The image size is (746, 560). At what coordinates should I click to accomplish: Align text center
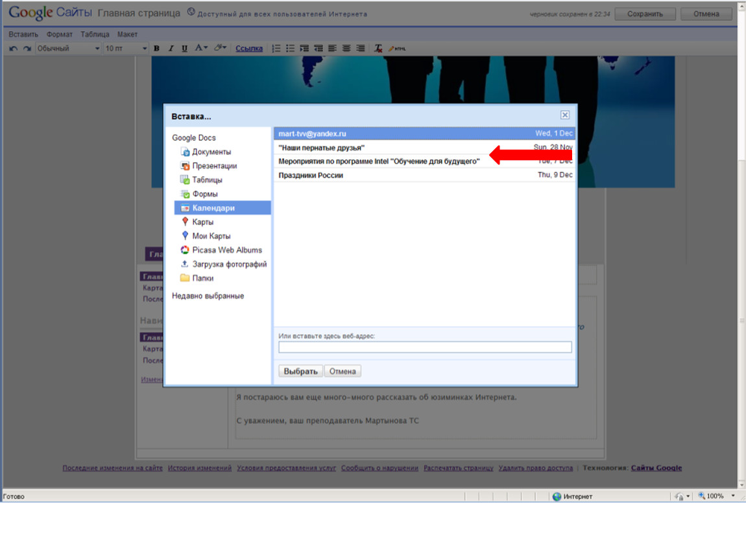click(x=346, y=49)
